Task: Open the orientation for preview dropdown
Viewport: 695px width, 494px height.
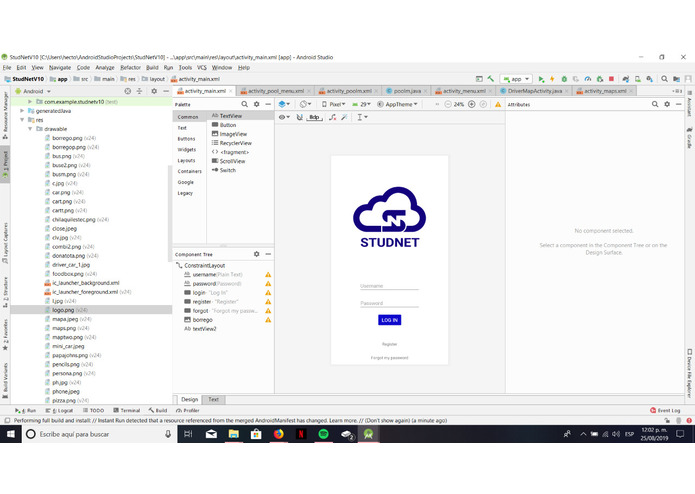Action: coord(305,104)
